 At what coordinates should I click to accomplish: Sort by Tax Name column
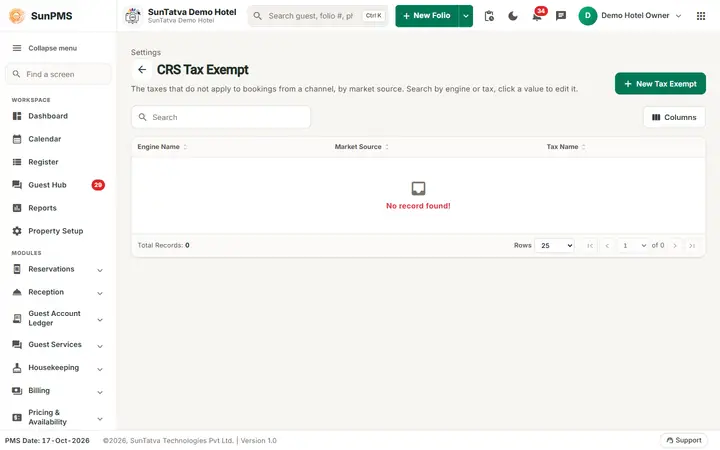click(x=566, y=147)
